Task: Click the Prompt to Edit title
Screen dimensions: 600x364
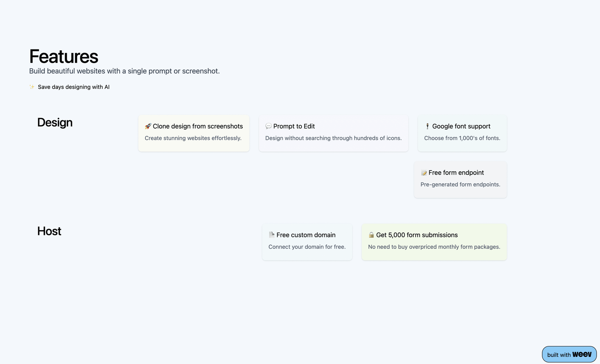Action: pos(294,126)
